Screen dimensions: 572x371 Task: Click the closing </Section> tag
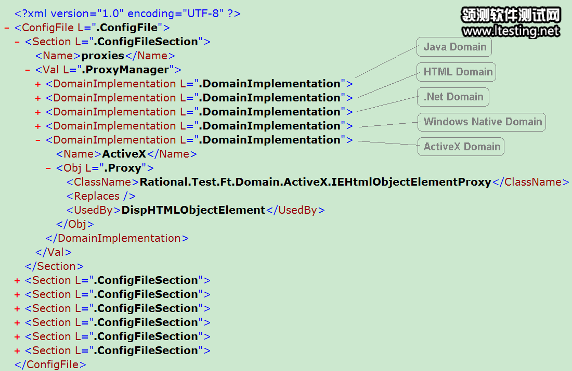(54, 266)
